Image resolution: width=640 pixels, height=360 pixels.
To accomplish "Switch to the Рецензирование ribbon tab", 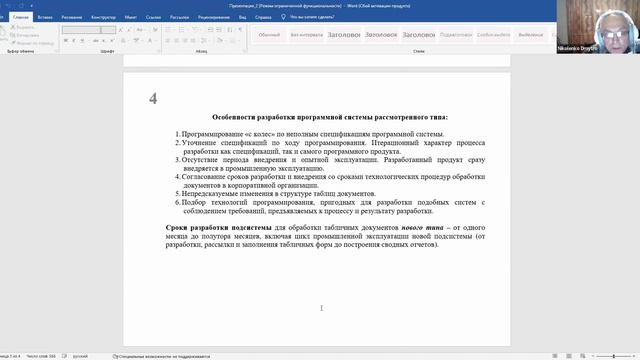I will [x=214, y=17].
